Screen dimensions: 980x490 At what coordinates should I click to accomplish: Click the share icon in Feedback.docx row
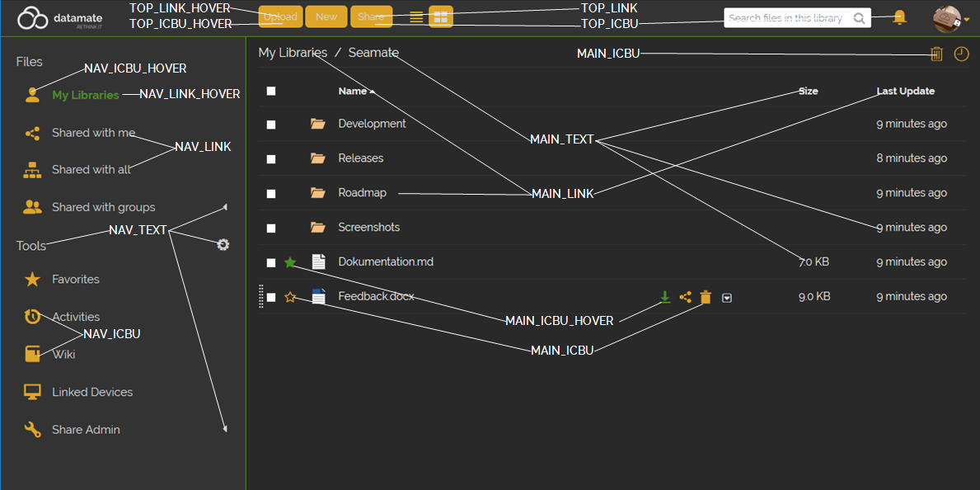(685, 297)
